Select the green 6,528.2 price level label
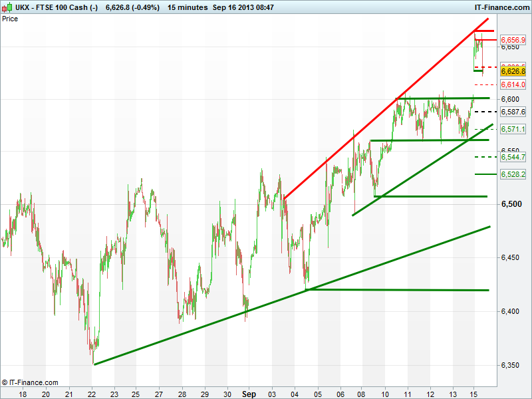The height and width of the screenshot is (399, 532). pyautogui.click(x=513, y=174)
